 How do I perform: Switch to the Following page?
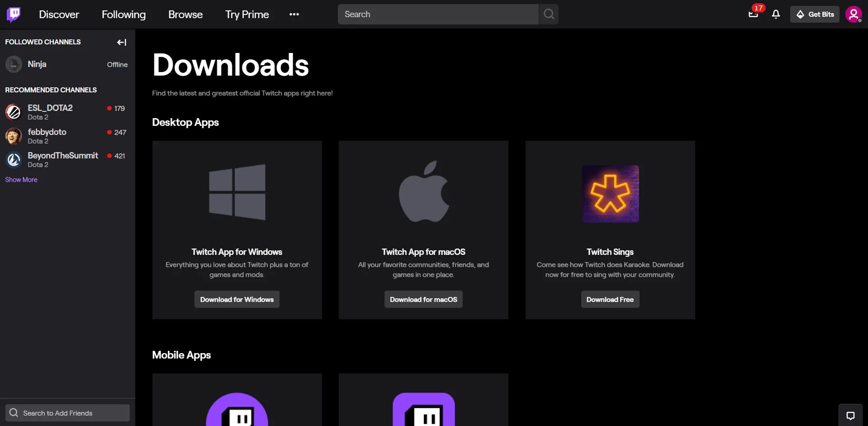123,14
